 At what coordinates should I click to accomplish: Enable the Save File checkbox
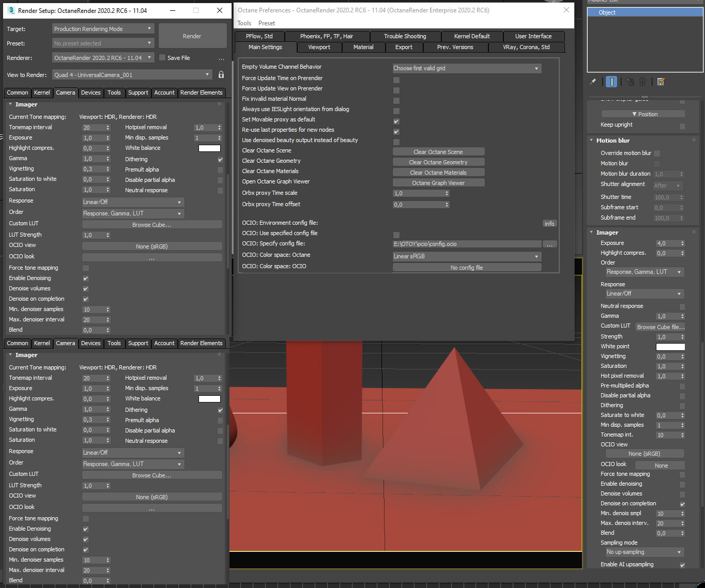point(162,58)
